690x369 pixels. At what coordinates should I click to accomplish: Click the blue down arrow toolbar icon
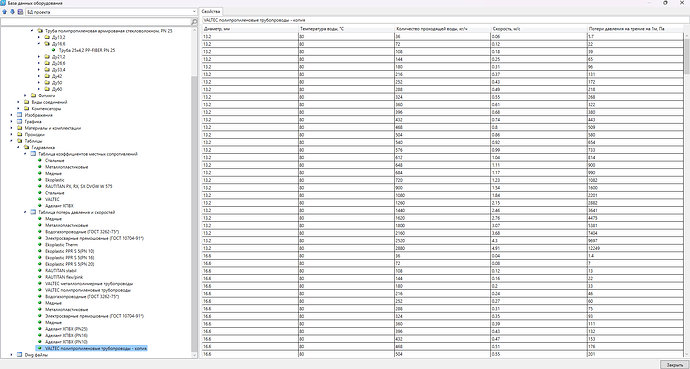[12, 12]
